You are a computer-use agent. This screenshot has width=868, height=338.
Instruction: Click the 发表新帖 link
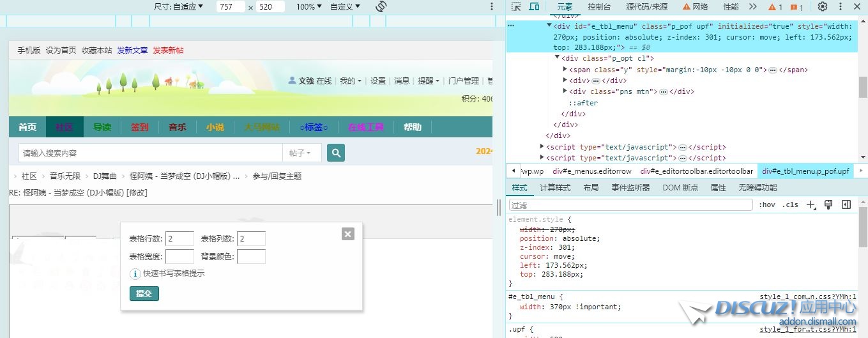click(x=168, y=50)
